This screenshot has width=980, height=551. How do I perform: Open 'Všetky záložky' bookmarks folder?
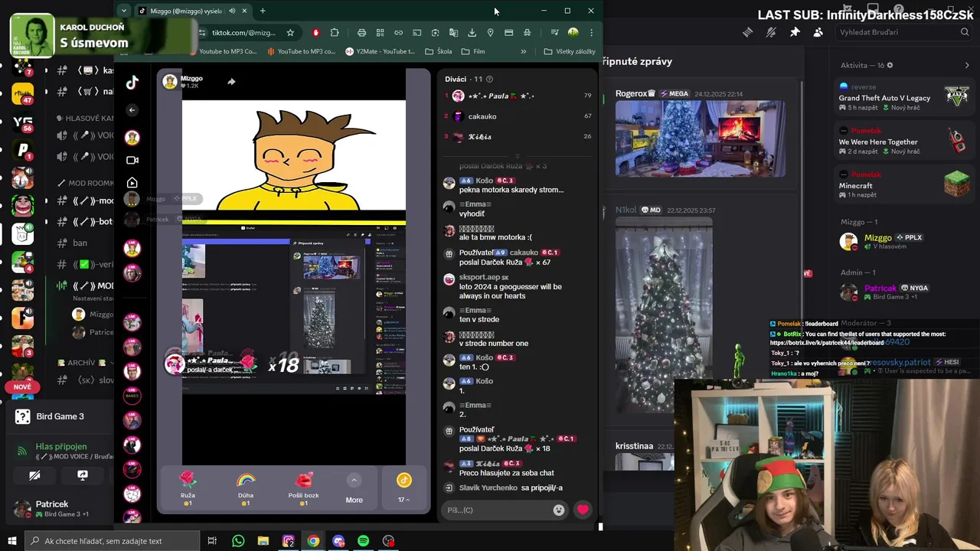[570, 51]
